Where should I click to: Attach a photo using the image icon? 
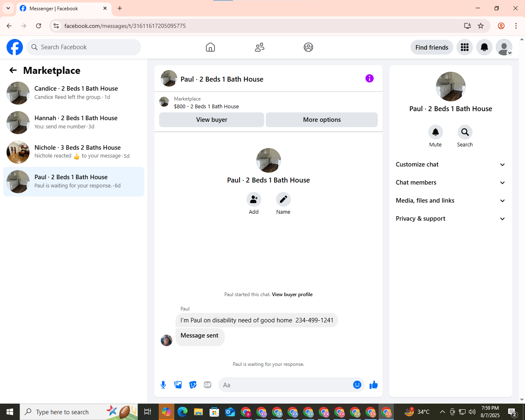tap(178, 385)
